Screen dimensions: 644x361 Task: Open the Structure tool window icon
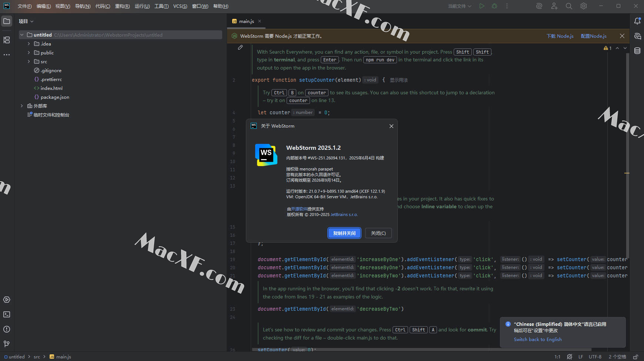[x=7, y=40]
